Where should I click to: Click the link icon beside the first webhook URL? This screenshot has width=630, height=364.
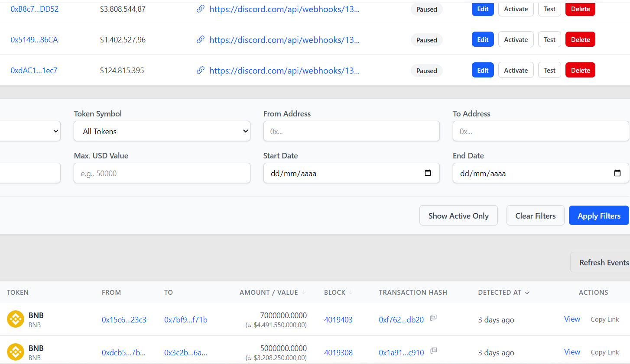[200, 9]
